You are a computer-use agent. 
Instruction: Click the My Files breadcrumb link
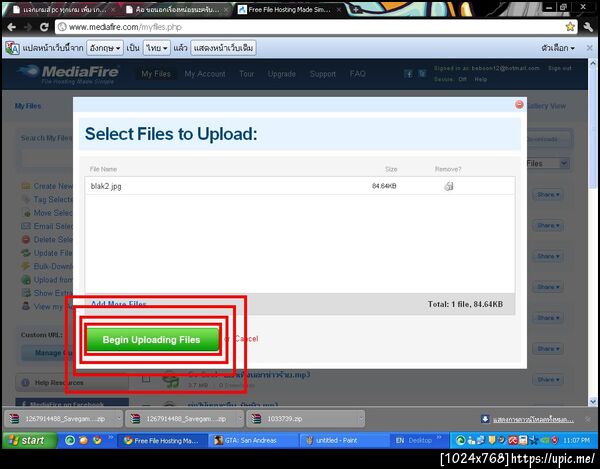28,106
